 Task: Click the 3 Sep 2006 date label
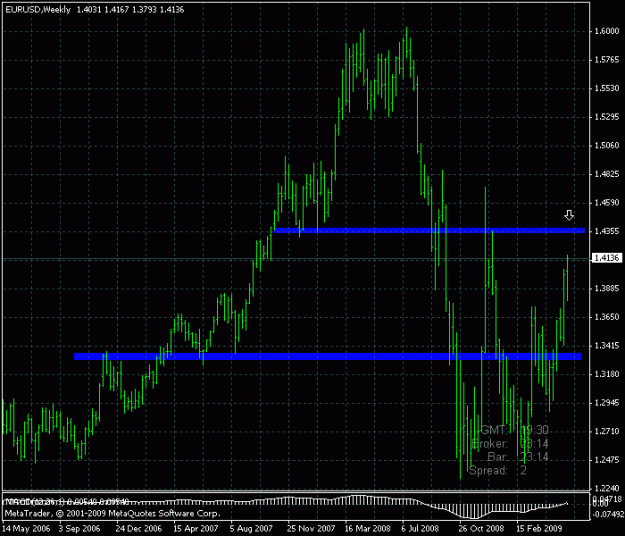[x=80, y=529]
